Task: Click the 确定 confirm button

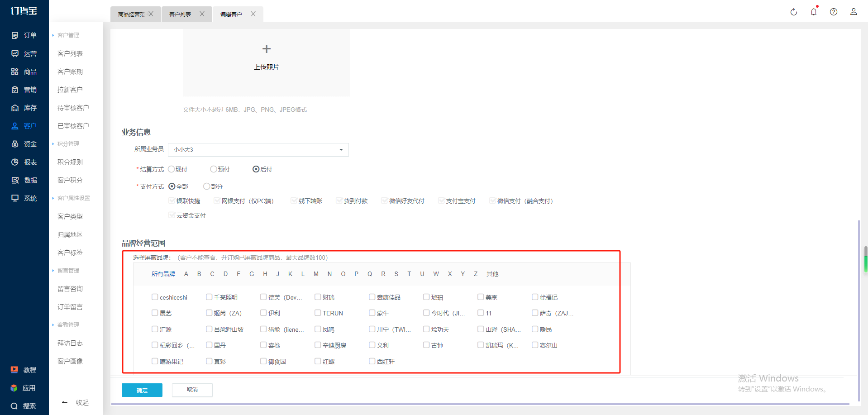Action: point(142,390)
